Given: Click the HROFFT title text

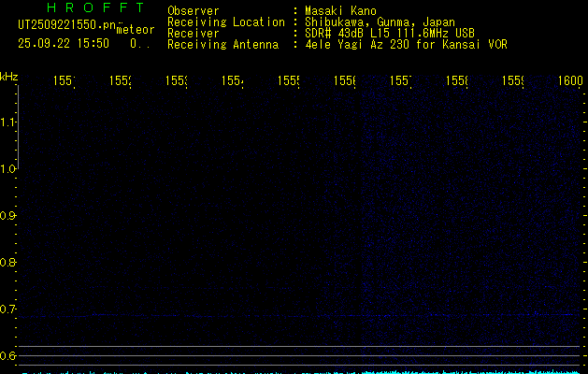Looking at the screenshot, I should coord(95,7).
